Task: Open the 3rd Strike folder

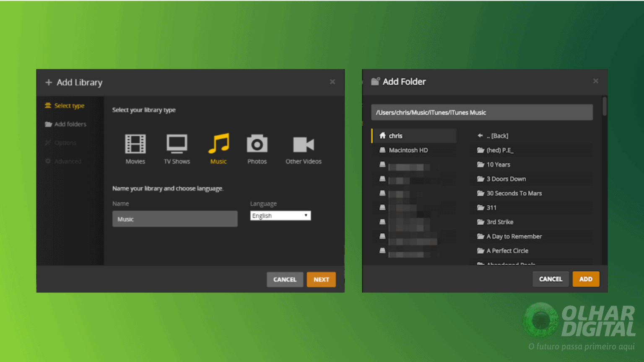Action: pyautogui.click(x=495, y=222)
